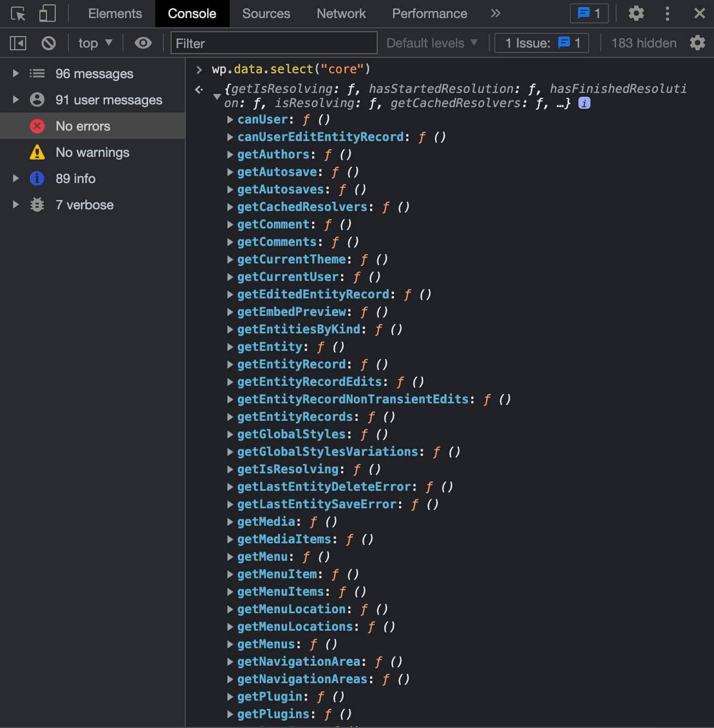
Task: Hide the console sidebar
Action: [17, 43]
